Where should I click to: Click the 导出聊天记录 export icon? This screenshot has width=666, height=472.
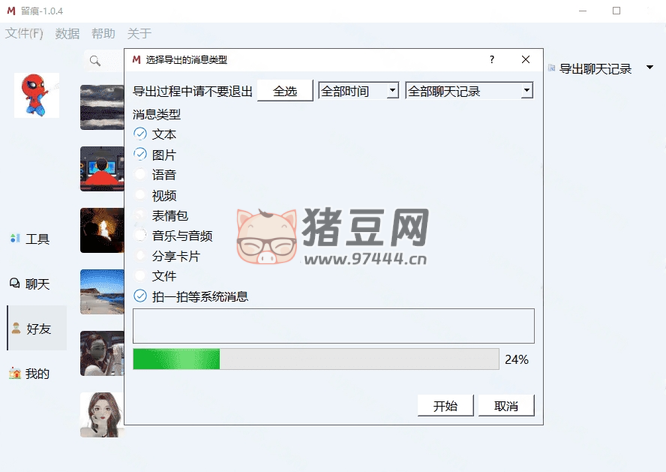[552, 68]
